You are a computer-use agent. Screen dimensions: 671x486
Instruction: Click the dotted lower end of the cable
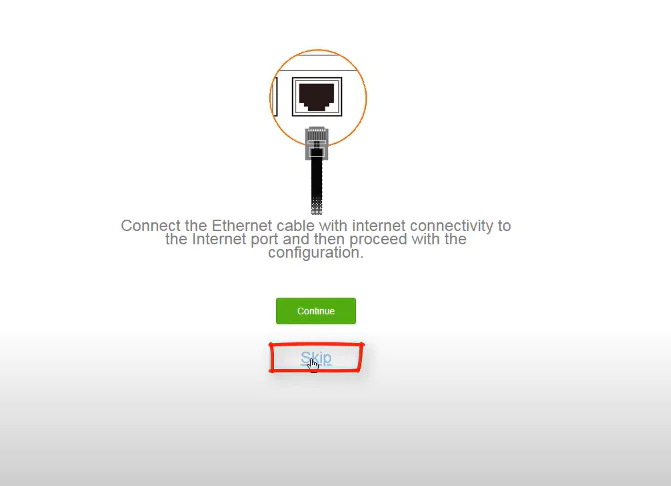(x=317, y=207)
